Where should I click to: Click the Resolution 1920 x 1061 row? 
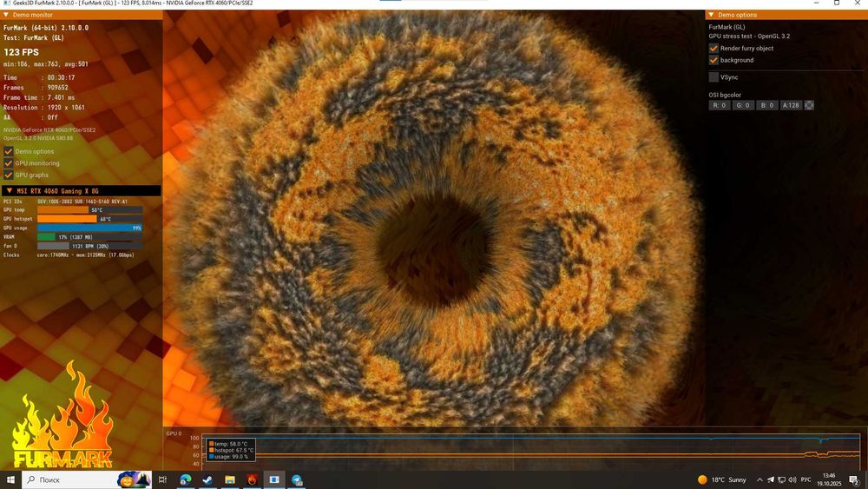point(44,108)
